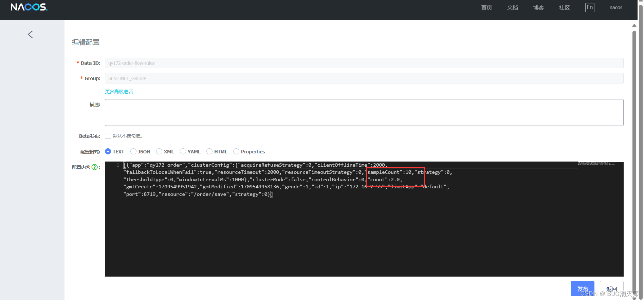Open the 文档 menu item
This screenshot has height=300, width=644.
513,7
